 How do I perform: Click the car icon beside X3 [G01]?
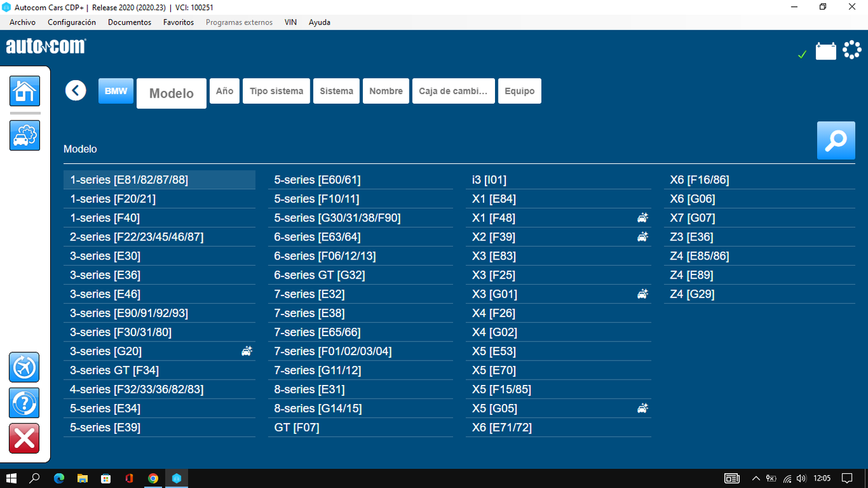coord(642,294)
